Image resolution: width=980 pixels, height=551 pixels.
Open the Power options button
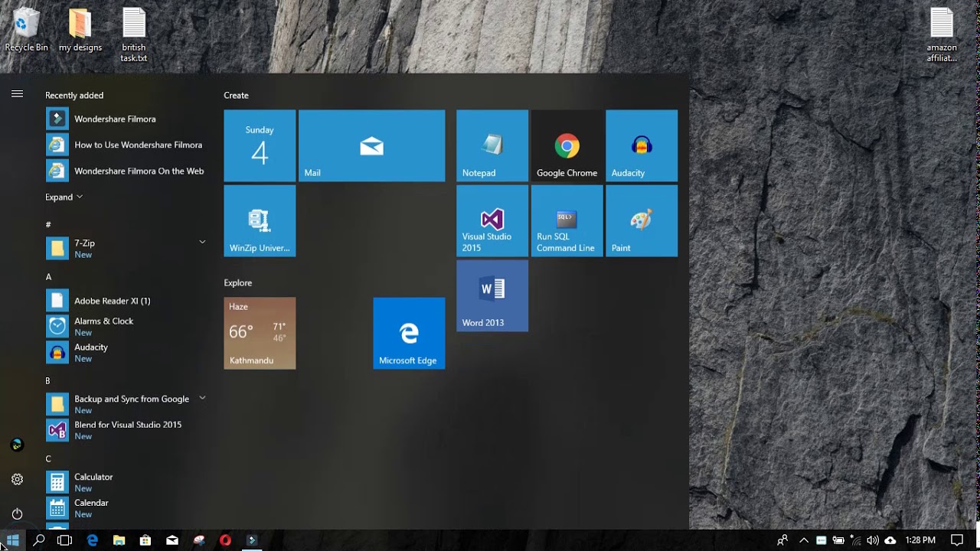pyautogui.click(x=17, y=514)
